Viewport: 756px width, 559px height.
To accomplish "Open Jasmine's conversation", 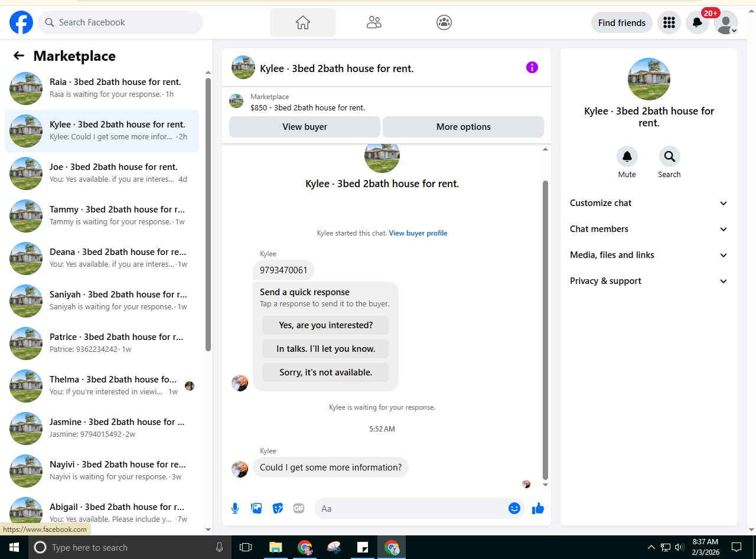I will tap(102, 429).
